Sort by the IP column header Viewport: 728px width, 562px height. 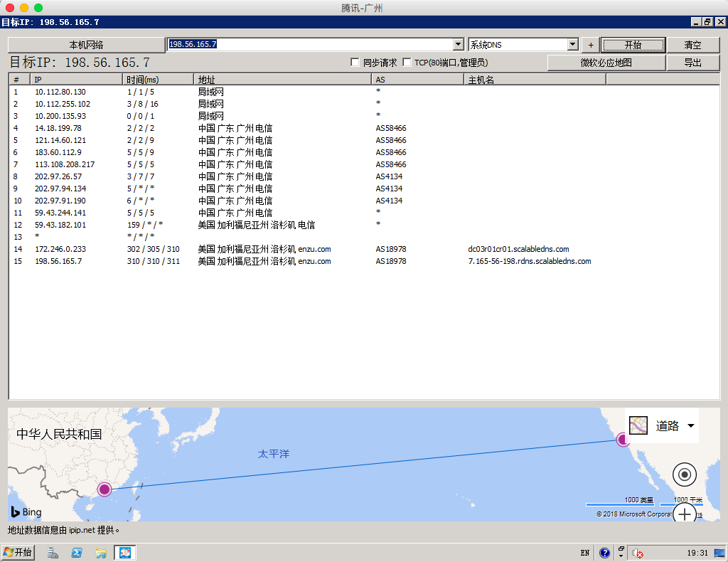click(x=77, y=80)
